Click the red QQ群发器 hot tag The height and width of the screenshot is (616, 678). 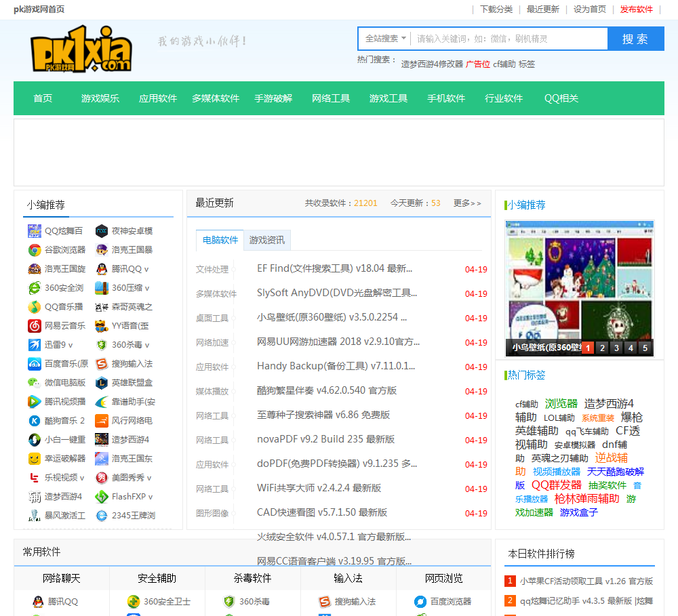557,485
